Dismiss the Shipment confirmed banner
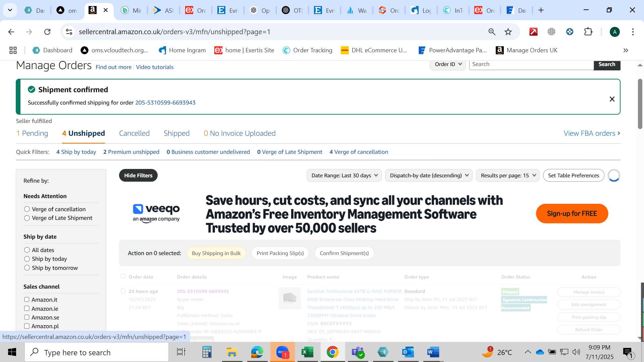644x362 pixels. 612,99
